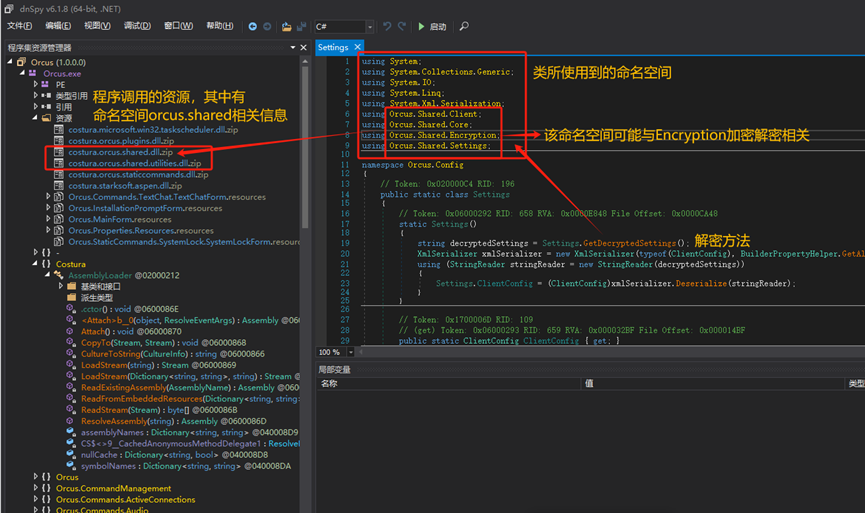Select the assemblyNames field
865x513 pixels.
[x=189, y=432]
